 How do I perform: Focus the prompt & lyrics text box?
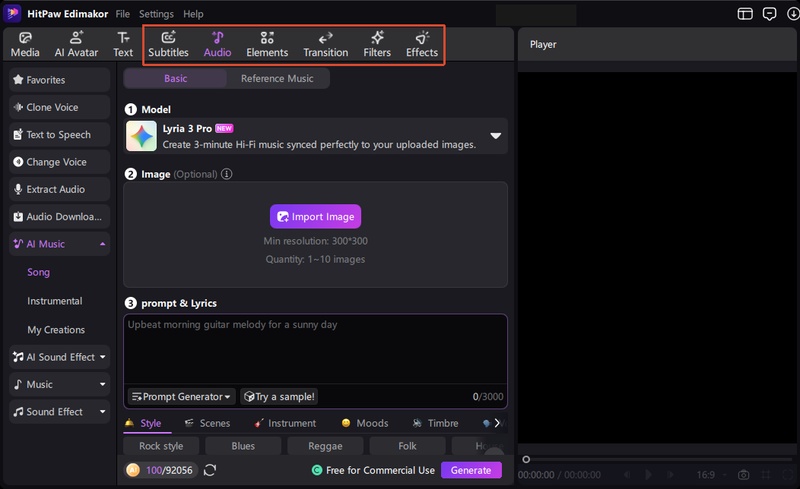[315, 349]
